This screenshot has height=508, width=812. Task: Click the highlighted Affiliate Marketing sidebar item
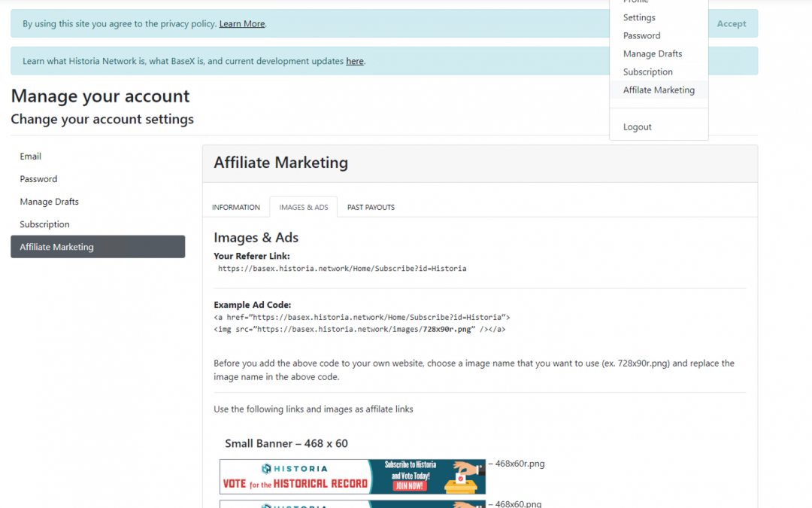pos(98,247)
